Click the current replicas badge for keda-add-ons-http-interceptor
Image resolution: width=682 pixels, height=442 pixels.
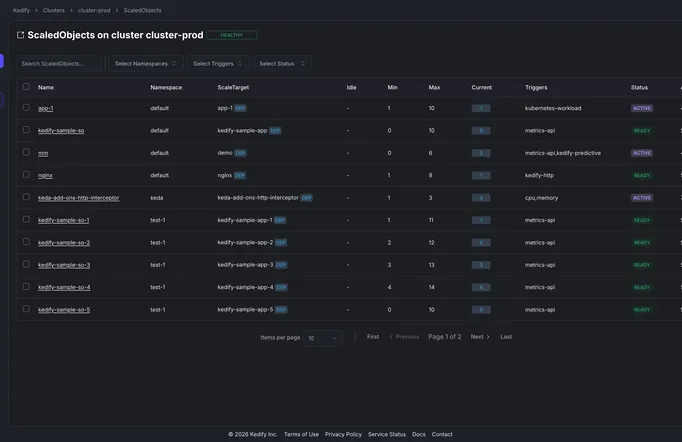click(x=481, y=198)
